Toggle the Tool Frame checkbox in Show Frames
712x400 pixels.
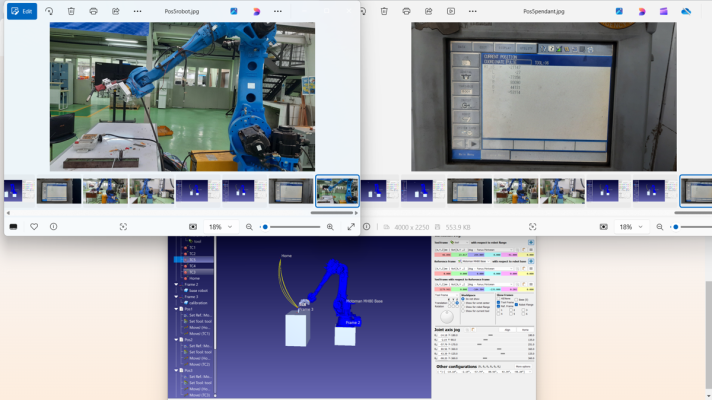pos(498,303)
